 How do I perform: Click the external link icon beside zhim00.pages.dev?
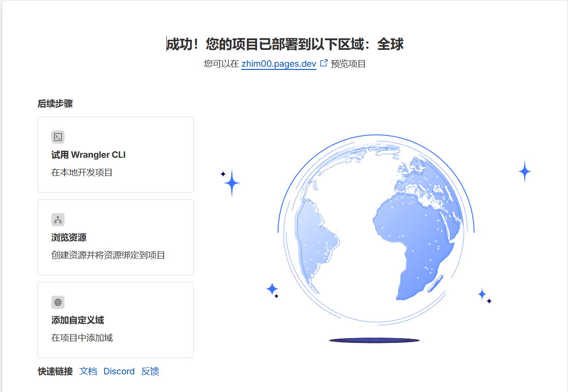(x=324, y=63)
